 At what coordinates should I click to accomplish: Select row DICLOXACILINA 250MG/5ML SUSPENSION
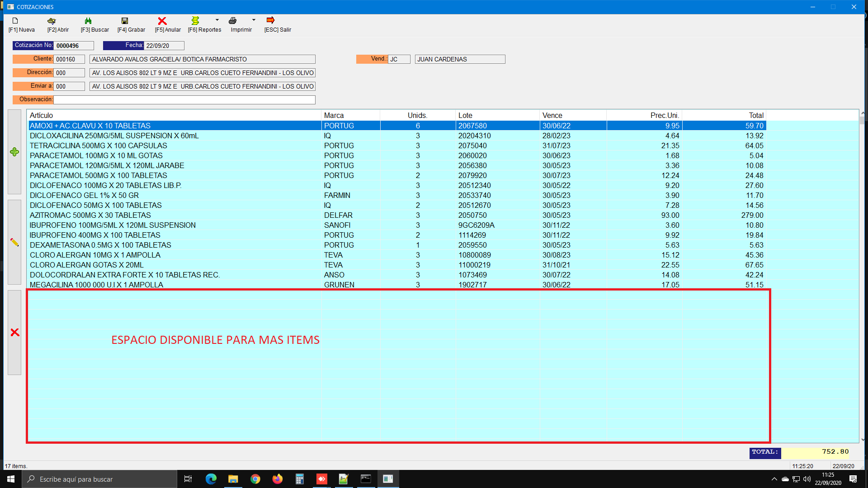click(x=397, y=136)
